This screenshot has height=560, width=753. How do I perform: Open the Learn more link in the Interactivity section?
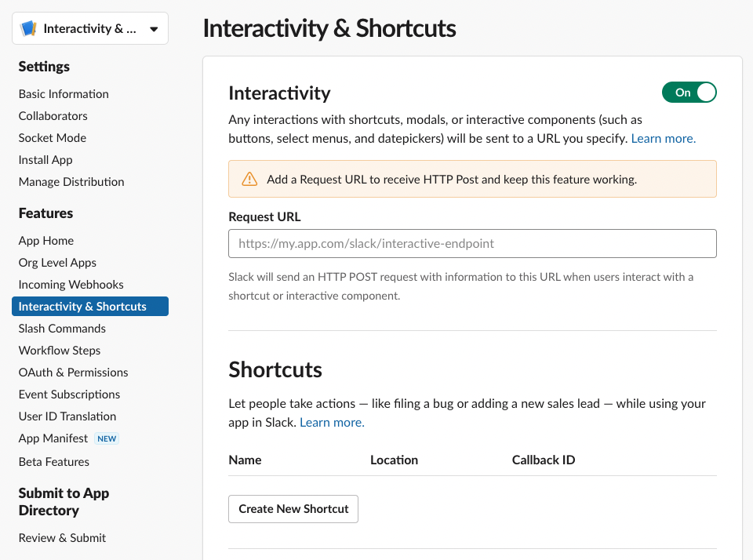(662, 138)
